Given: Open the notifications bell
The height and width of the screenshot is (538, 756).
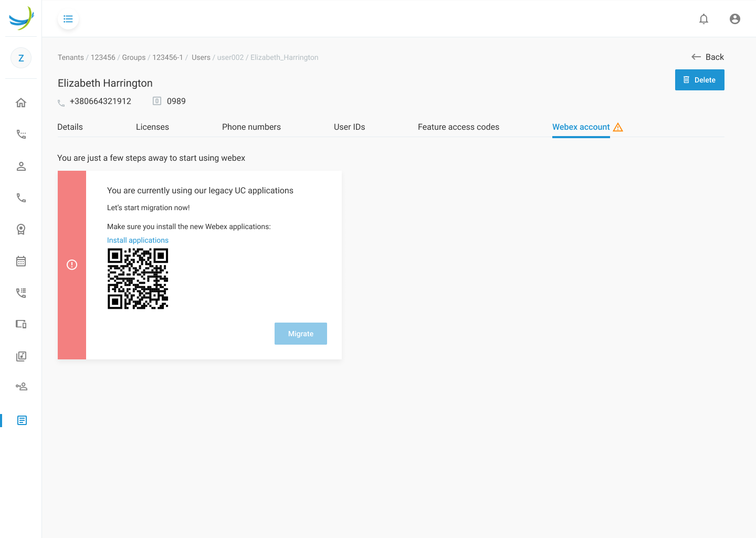Looking at the screenshot, I should pos(703,19).
